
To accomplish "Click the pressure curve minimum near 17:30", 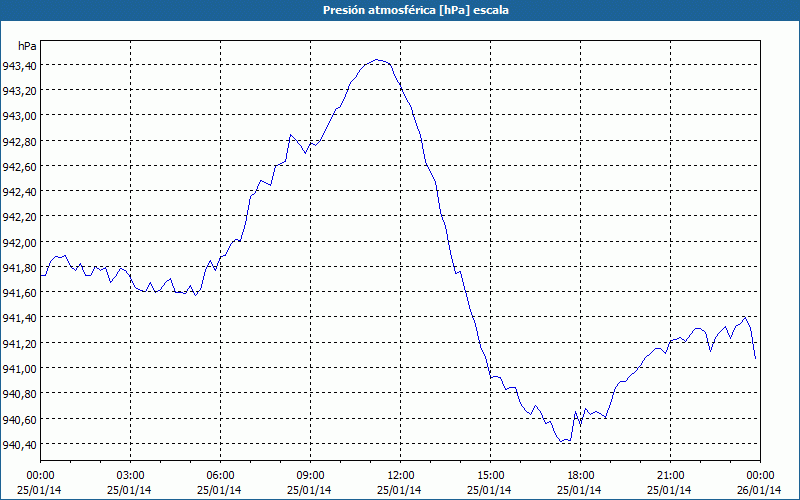I will tap(561, 441).
